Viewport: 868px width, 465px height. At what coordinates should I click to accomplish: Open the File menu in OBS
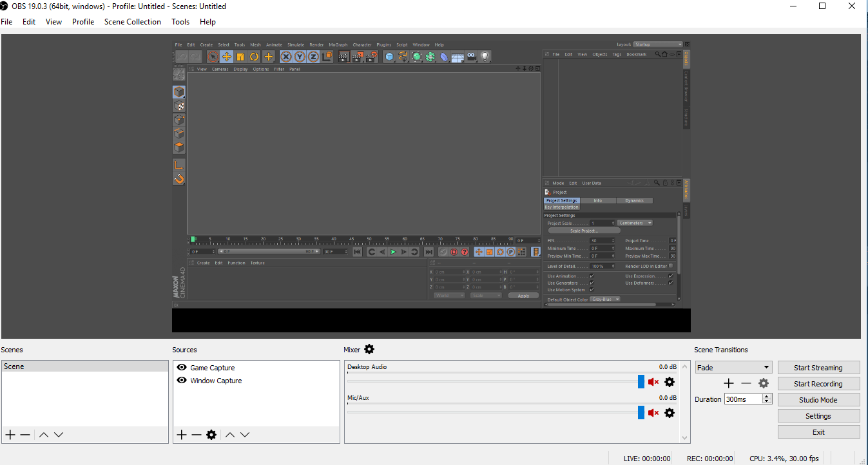pos(6,22)
